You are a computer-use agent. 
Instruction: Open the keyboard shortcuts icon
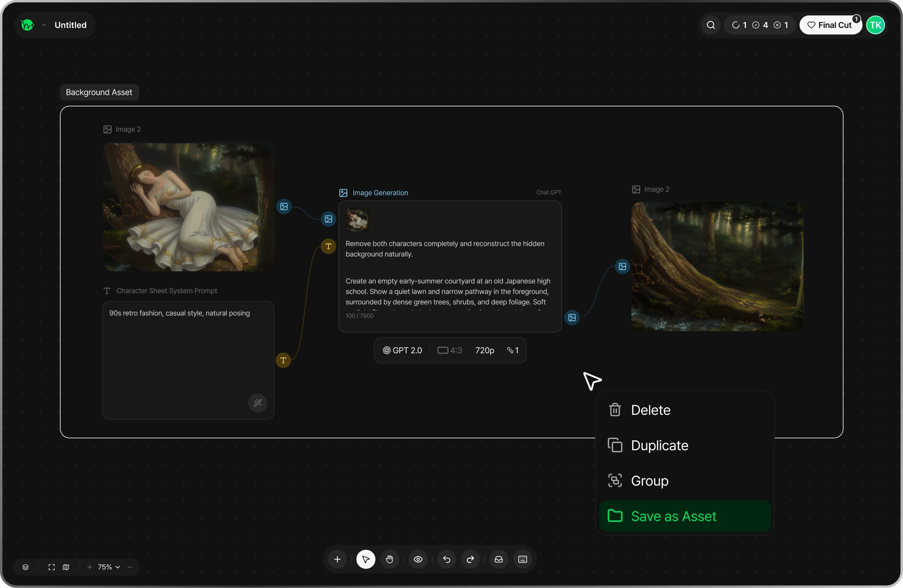(x=522, y=559)
